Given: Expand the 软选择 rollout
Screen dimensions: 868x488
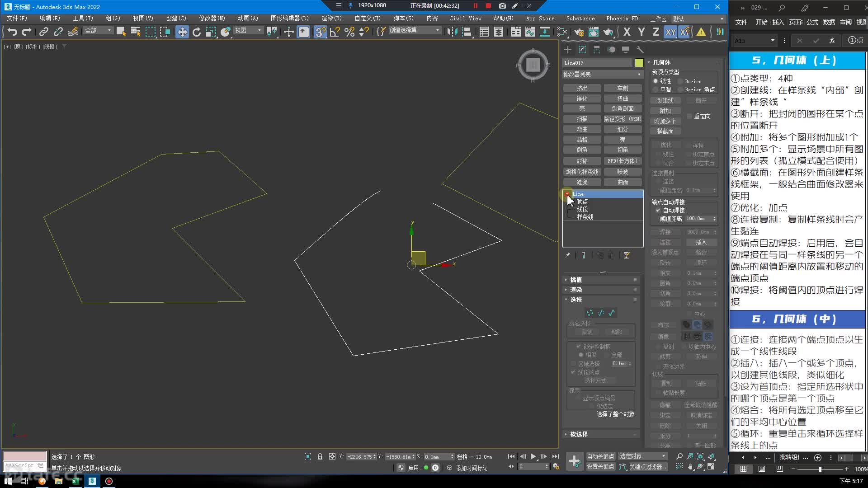Looking at the screenshot, I should coord(601,434).
